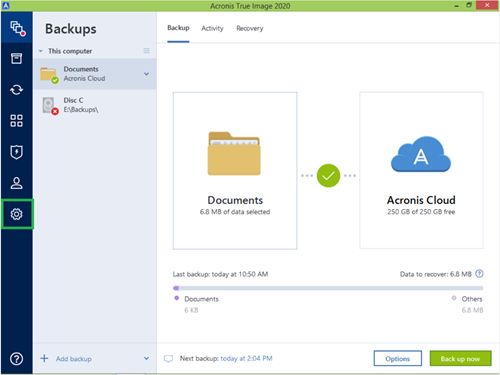Open the Archive section icon
Viewport: 500px width, 375px height.
pos(16,58)
